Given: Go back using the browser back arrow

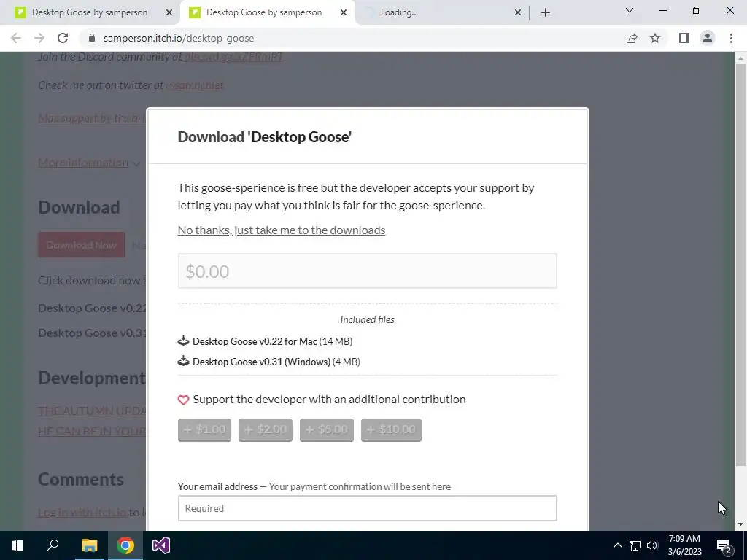Looking at the screenshot, I should 16,38.
